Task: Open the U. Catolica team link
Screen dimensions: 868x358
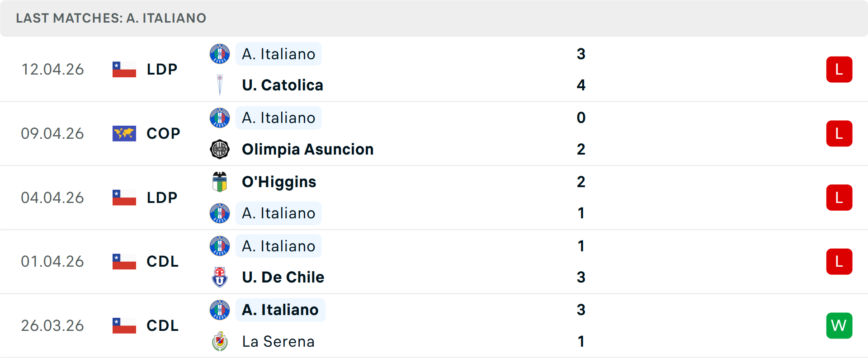Action: coord(283,85)
